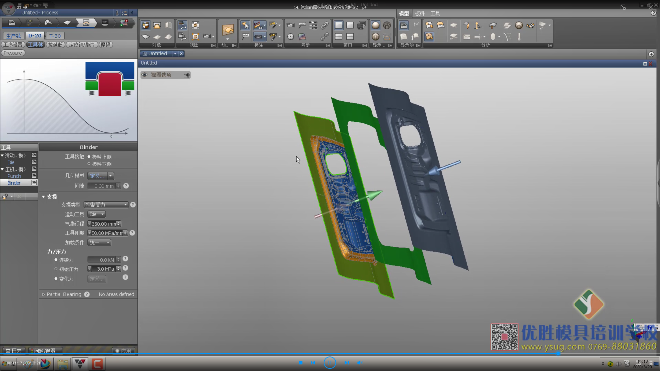This screenshot has height=371, width=660.
Task: Switch to the D-20 operation tab
Action: coord(35,35)
